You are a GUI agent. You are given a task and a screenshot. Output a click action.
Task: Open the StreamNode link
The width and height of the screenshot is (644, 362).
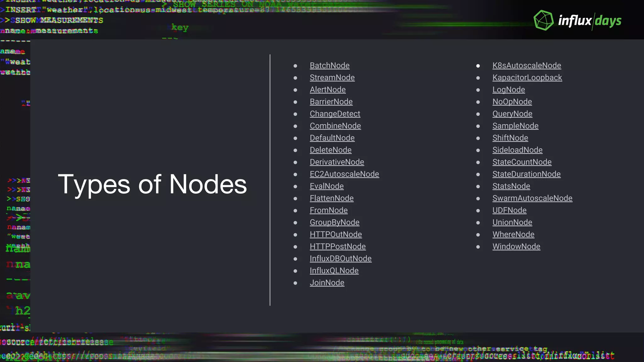pyautogui.click(x=332, y=78)
